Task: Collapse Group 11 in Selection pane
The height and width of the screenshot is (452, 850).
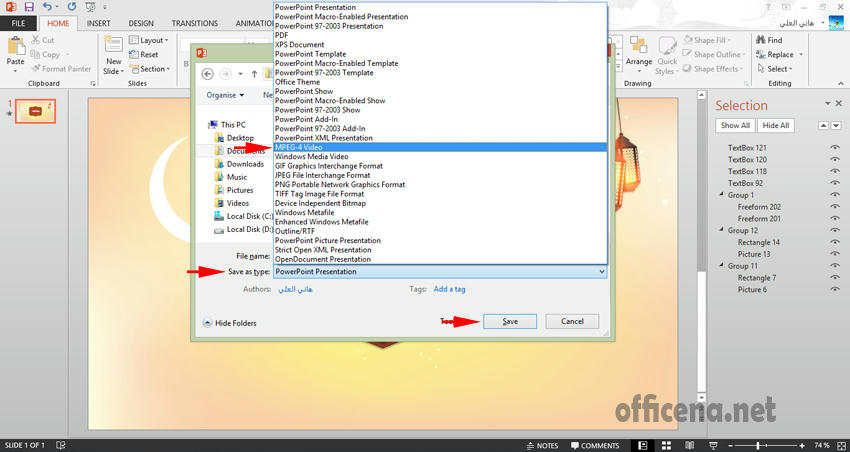Action: pos(722,266)
